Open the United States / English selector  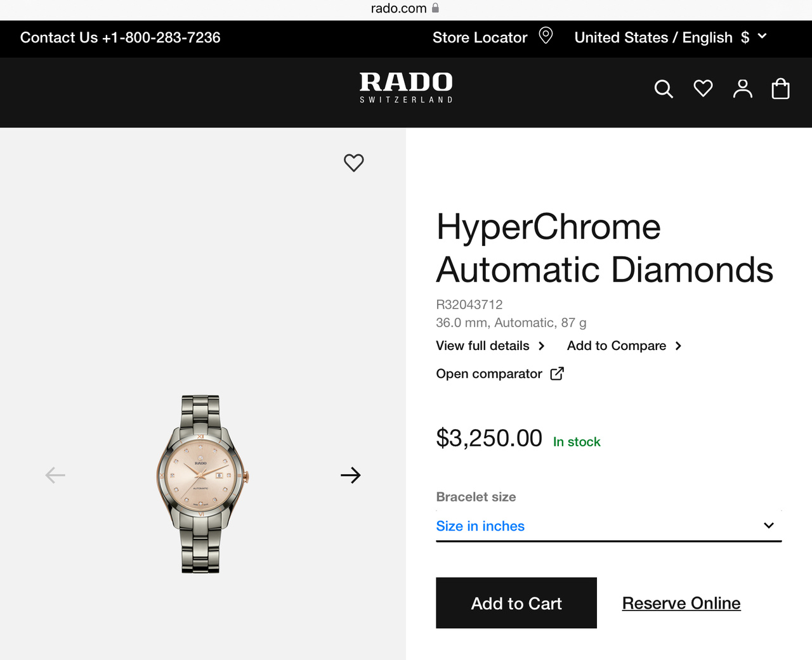(671, 37)
